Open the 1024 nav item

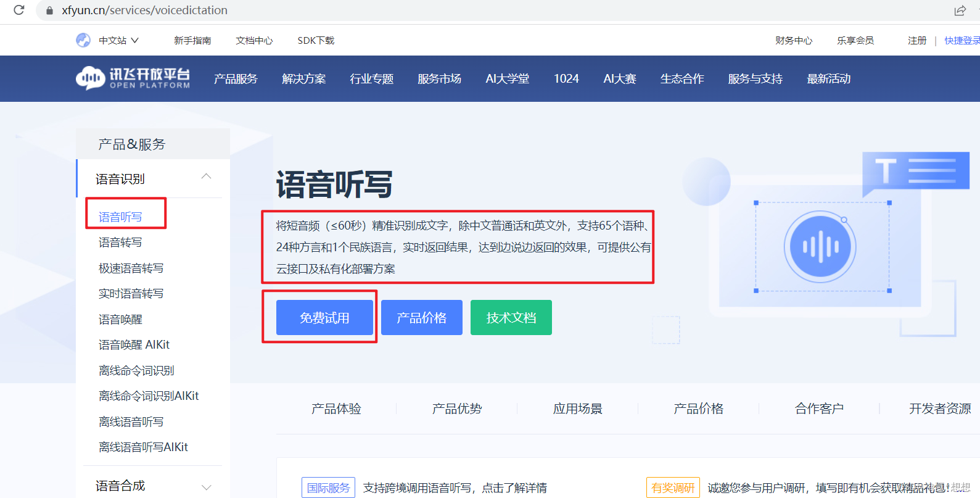coord(566,79)
